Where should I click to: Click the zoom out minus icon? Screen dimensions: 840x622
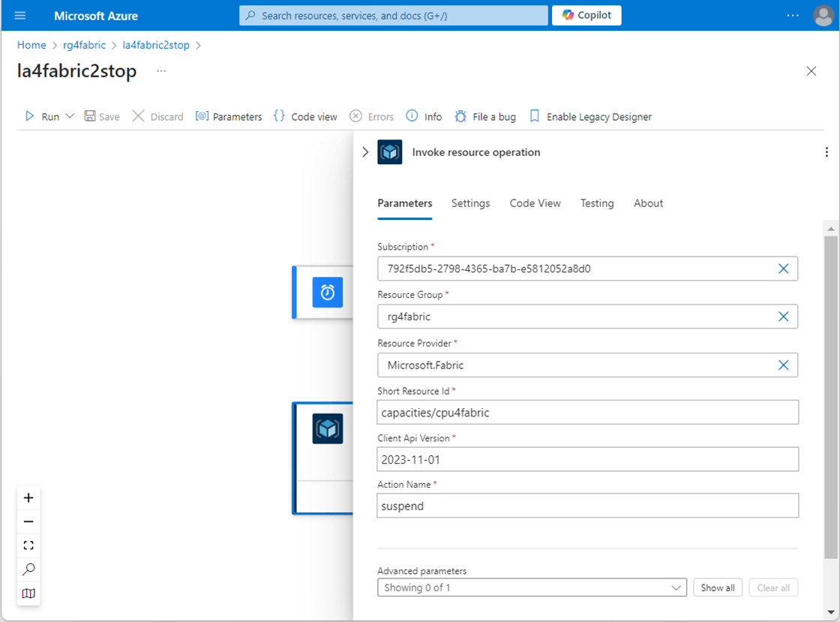click(x=28, y=521)
